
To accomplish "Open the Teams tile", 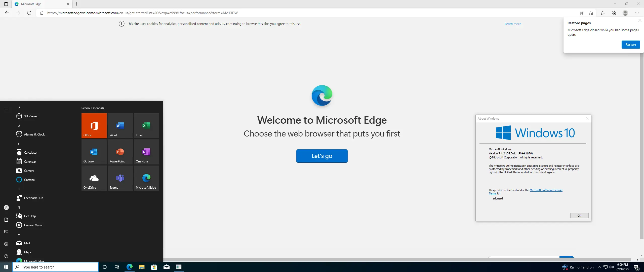I will click(120, 178).
